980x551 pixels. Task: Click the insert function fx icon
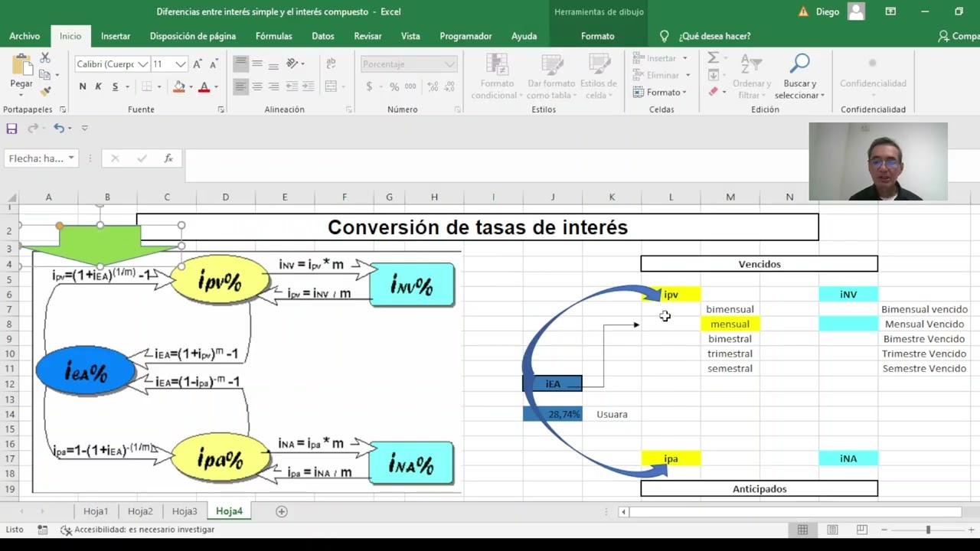pos(168,158)
